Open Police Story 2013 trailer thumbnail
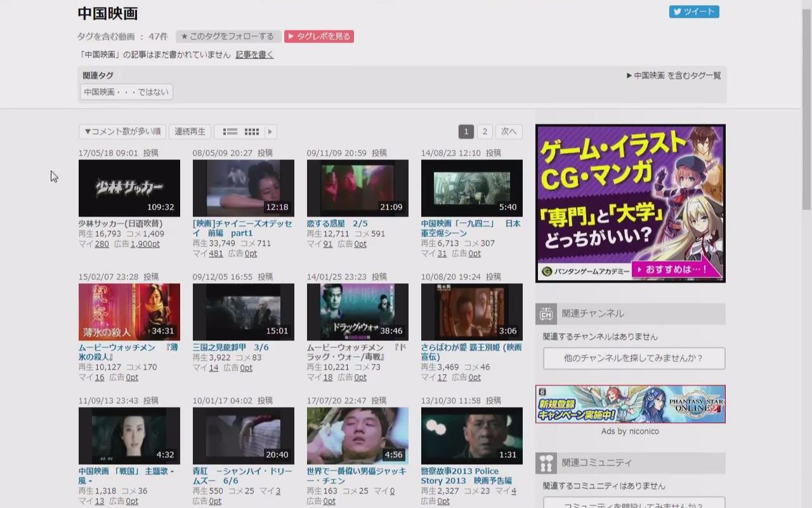812x508 pixels. [472, 436]
